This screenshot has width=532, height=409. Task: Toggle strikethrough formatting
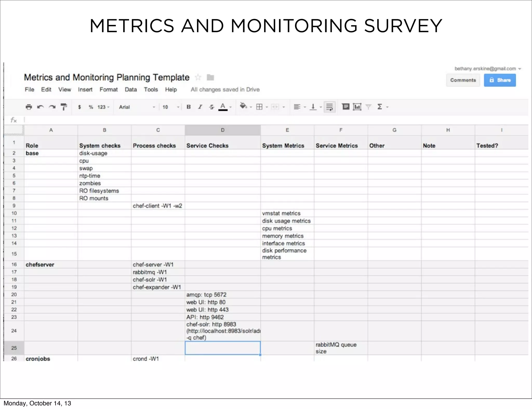click(x=212, y=107)
